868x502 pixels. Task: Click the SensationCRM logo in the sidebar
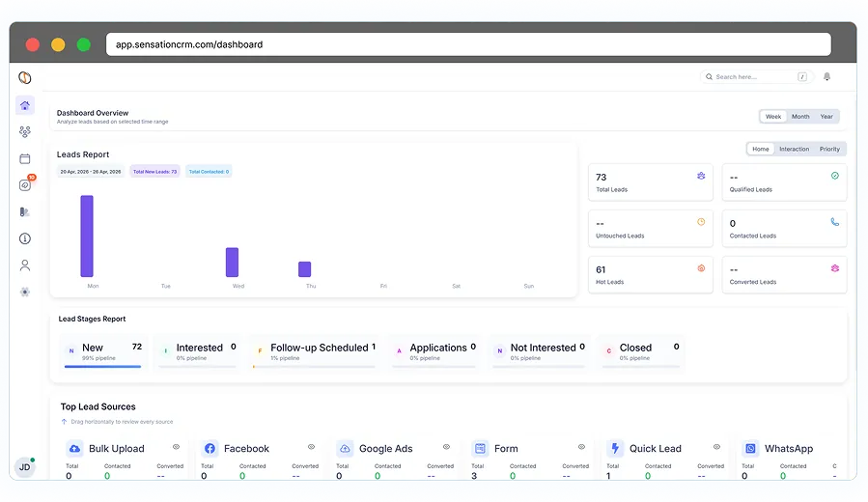[25, 77]
